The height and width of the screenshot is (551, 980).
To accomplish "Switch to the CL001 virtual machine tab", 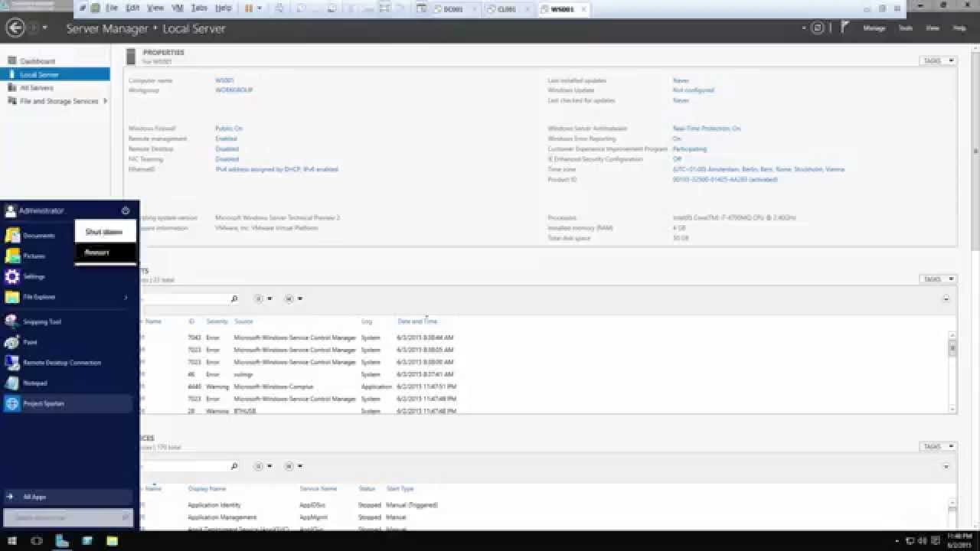I will point(506,9).
